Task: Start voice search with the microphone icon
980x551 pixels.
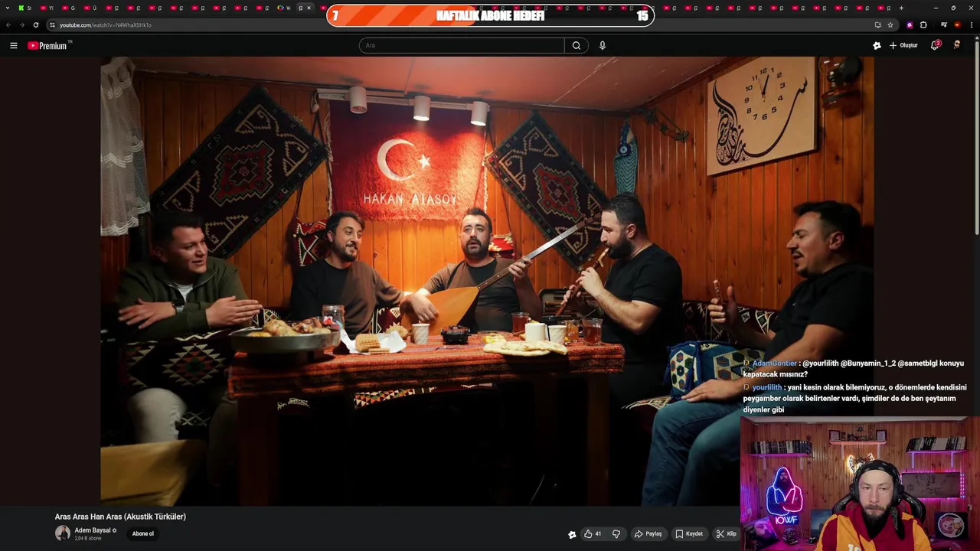Action: click(x=603, y=45)
